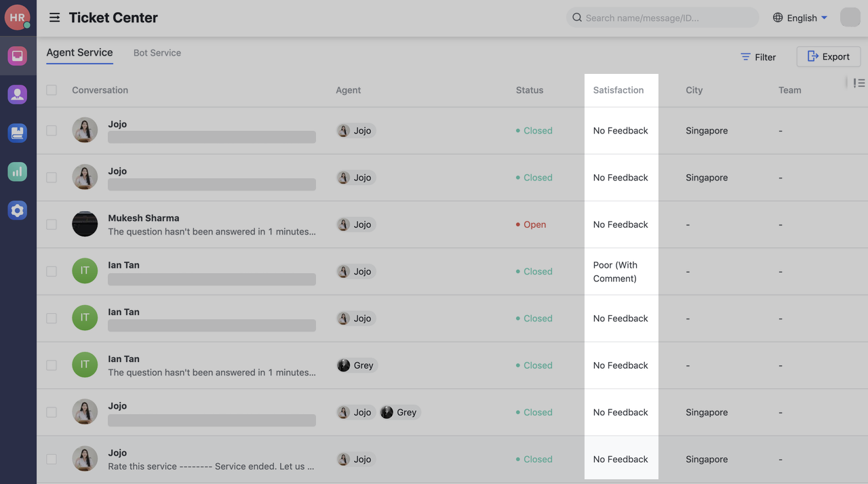Open the Ticket Center inbox icon in the sidebar

point(17,56)
